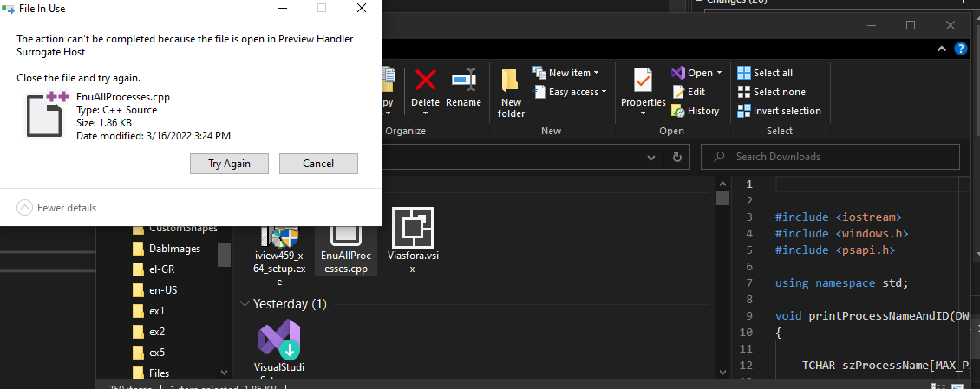Select the ex2 folder in tree

click(149, 332)
